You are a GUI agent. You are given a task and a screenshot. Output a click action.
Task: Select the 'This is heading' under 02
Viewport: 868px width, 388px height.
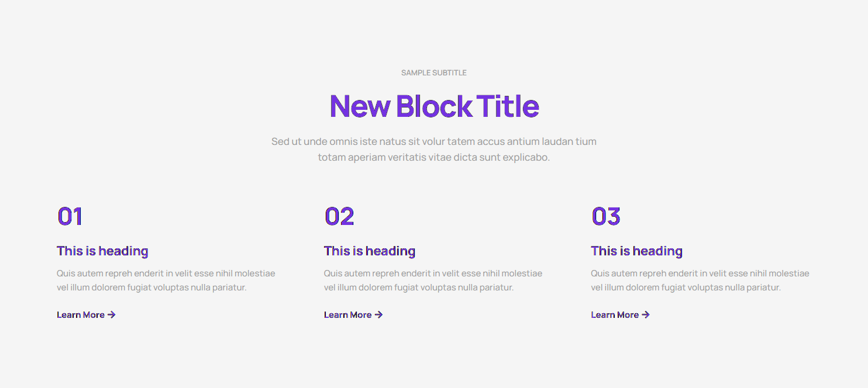[x=370, y=251]
